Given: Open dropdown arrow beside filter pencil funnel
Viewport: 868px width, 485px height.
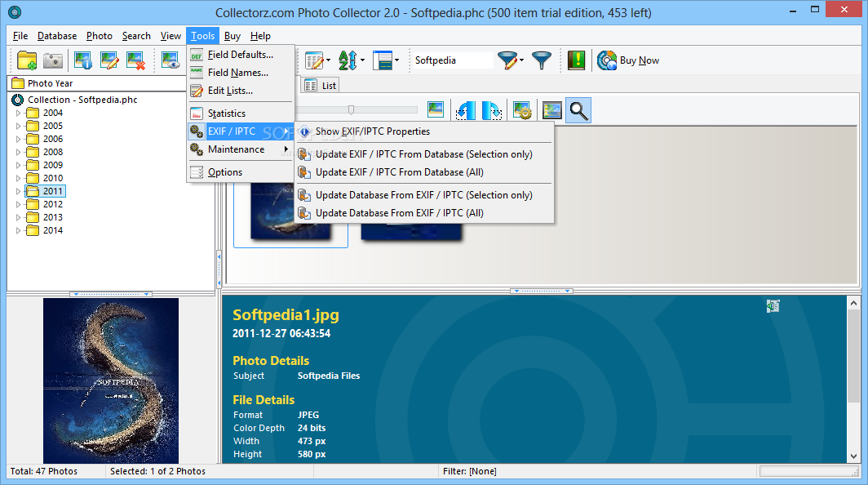Looking at the screenshot, I should (521, 60).
